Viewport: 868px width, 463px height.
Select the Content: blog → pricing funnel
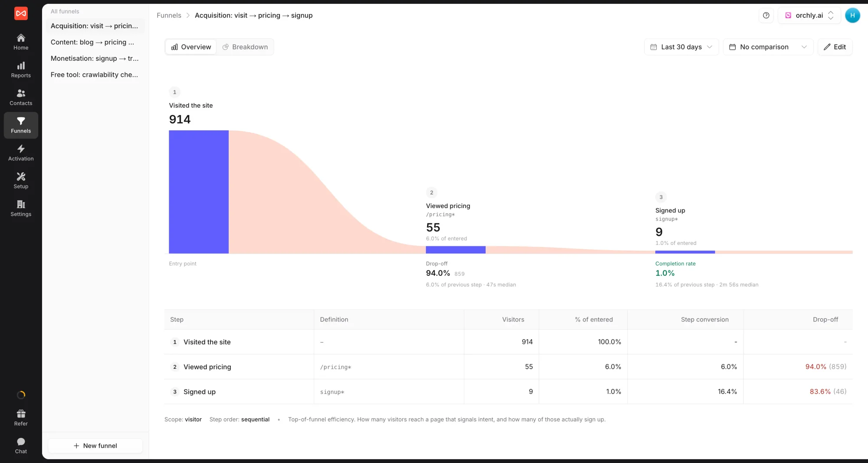click(95, 42)
